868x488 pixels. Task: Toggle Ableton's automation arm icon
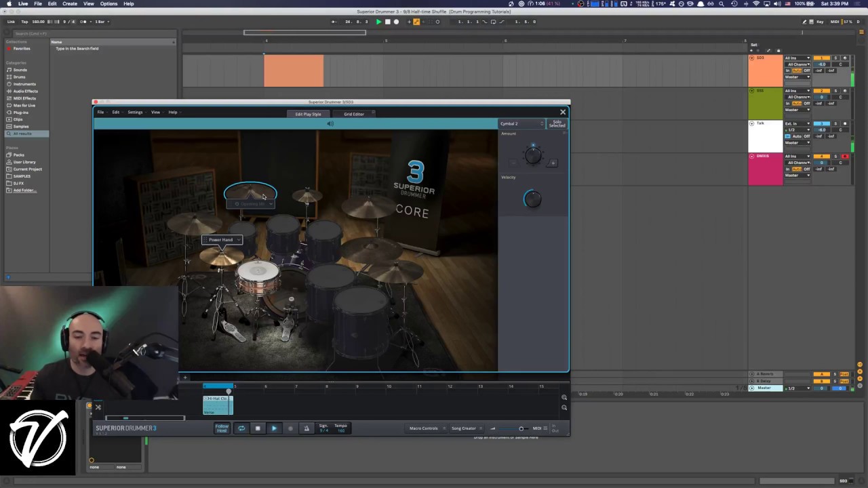click(x=417, y=22)
